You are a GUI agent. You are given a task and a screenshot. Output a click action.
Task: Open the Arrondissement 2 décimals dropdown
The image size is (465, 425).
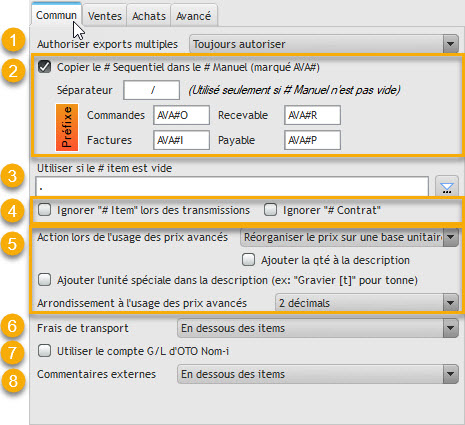click(x=367, y=303)
